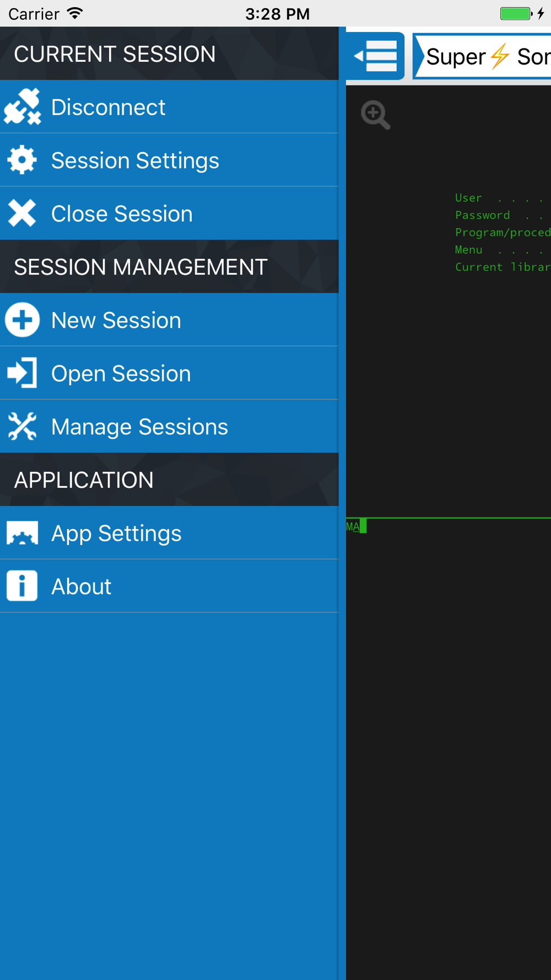Tap the Open Session arrow icon
The width and height of the screenshot is (551, 980).
coord(22,373)
